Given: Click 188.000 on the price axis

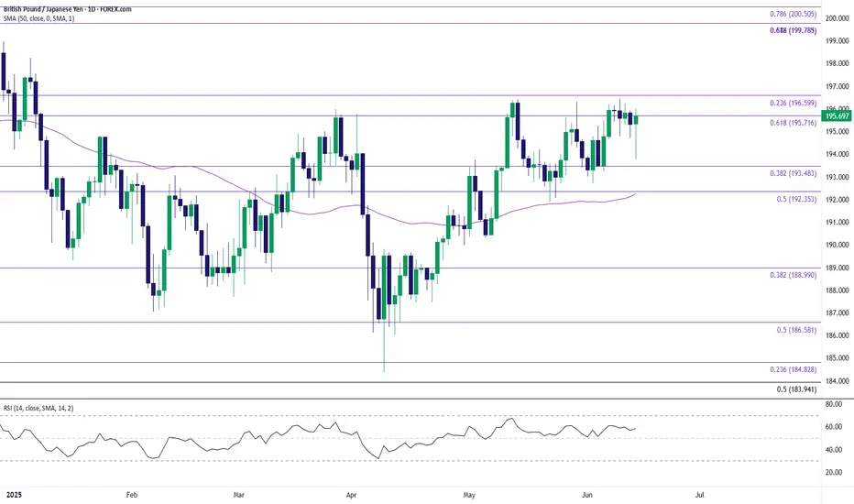Looking at the screenshot, I should click(838, 290).
